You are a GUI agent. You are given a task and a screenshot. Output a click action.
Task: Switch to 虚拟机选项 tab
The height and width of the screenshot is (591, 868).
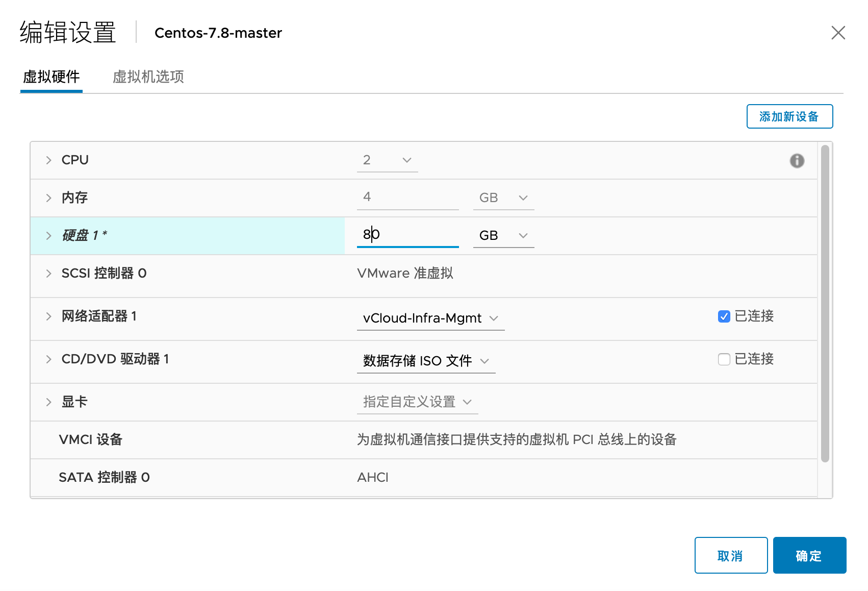pos(148,77)
